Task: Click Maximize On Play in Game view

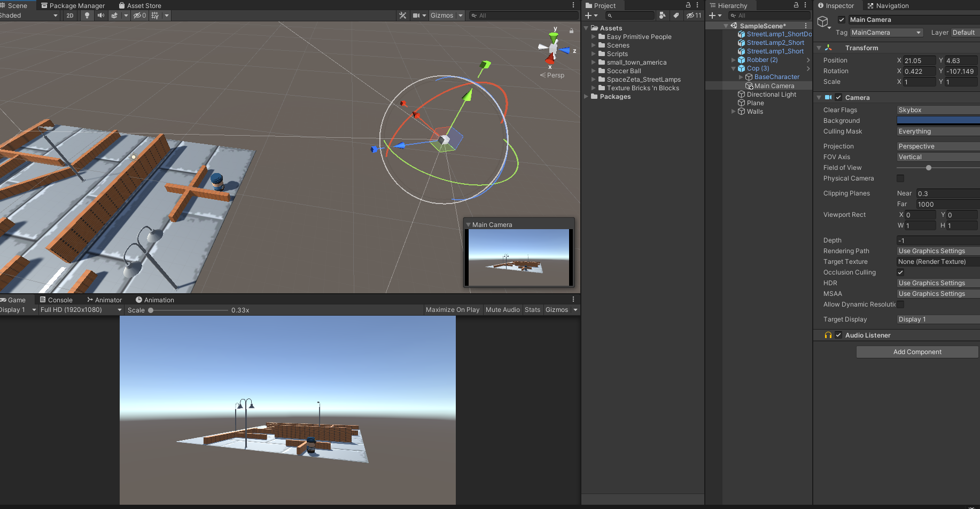Action: pos(452,310)
